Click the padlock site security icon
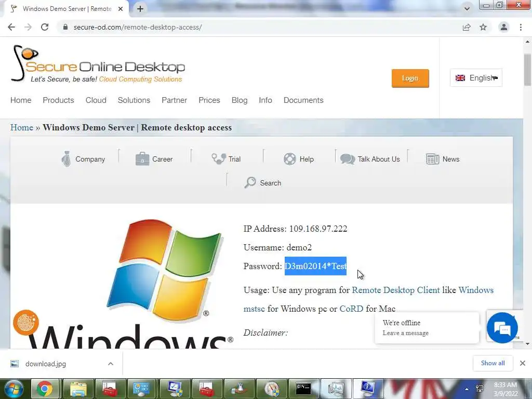 65,27
